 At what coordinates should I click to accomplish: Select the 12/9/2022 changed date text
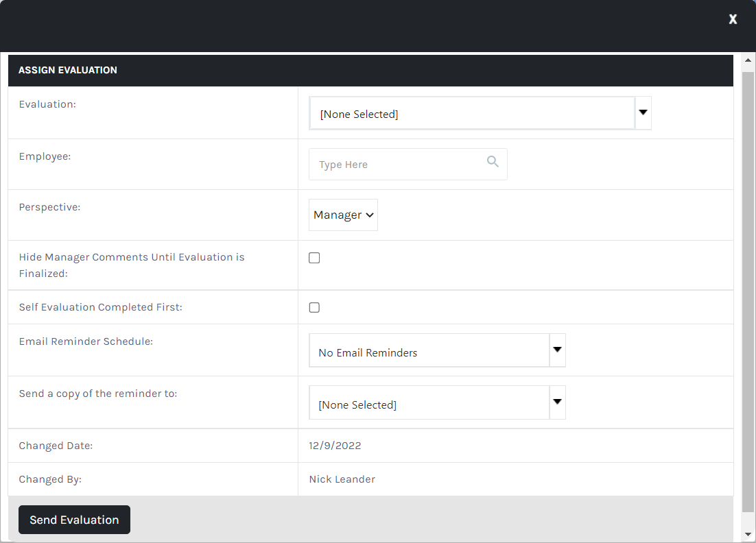pyautogui.click(x=335, y=446)
